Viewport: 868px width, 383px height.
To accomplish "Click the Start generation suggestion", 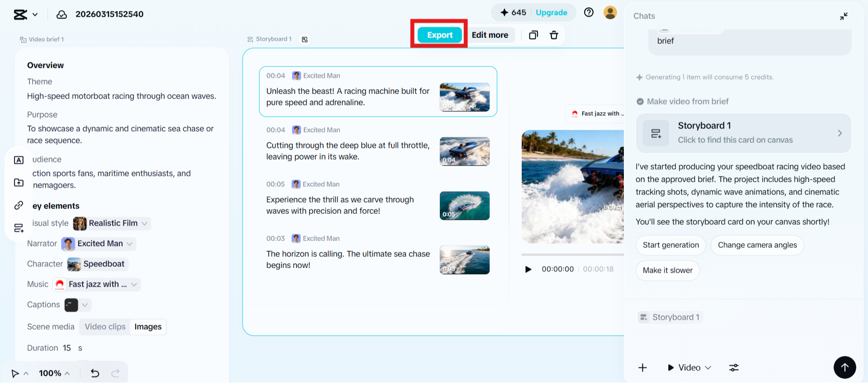I will [x=671, y=245].
